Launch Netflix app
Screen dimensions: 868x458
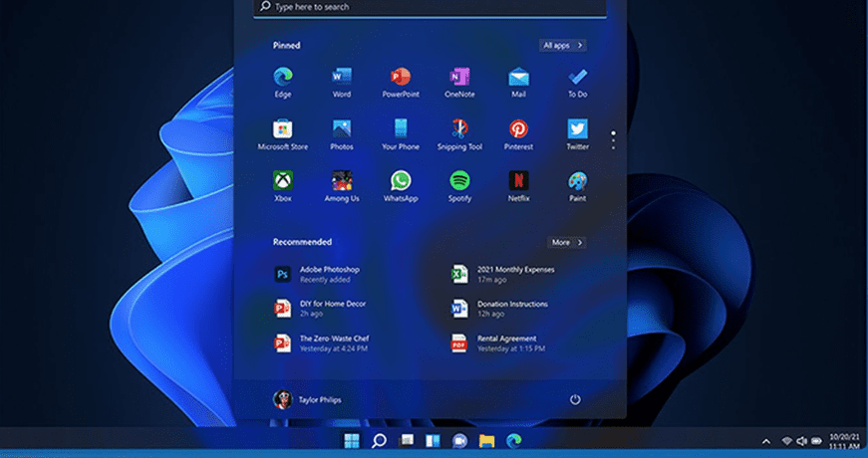coord(518,186)
